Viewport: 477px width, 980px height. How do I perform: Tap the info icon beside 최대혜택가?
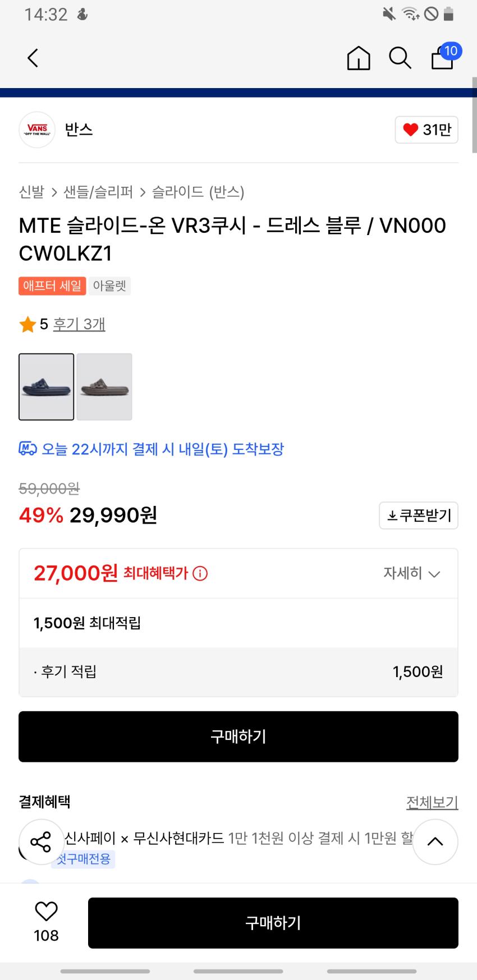pos(200,573)
